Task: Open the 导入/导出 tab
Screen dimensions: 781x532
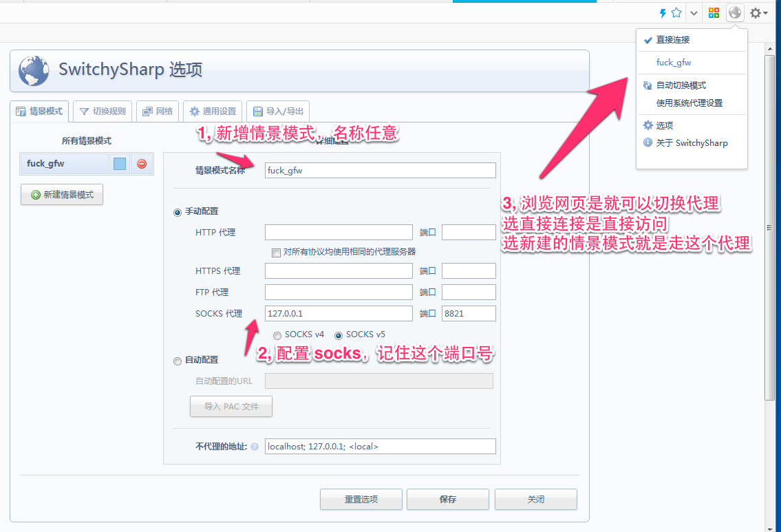Action: pyautogui.click(x=278, y=111)
